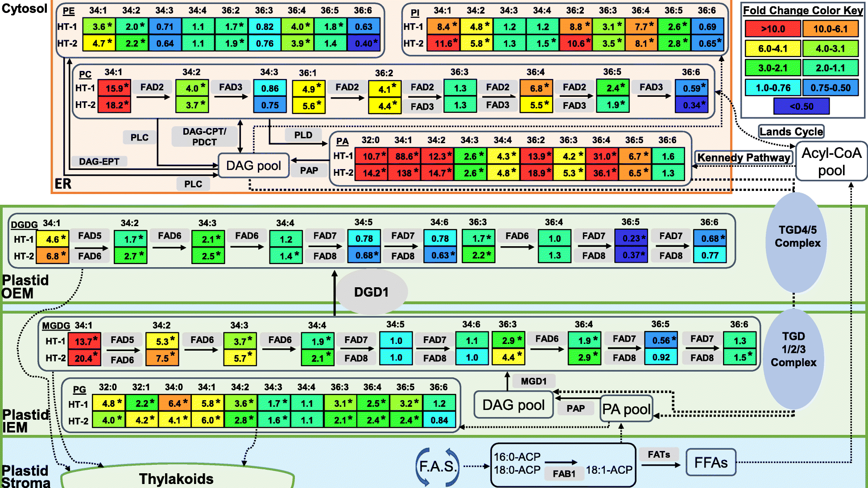This screenshot has height=488, width=868.
Task: Click the 2.0-1.1 color key swatch
Action: click(x=830, y=68)
